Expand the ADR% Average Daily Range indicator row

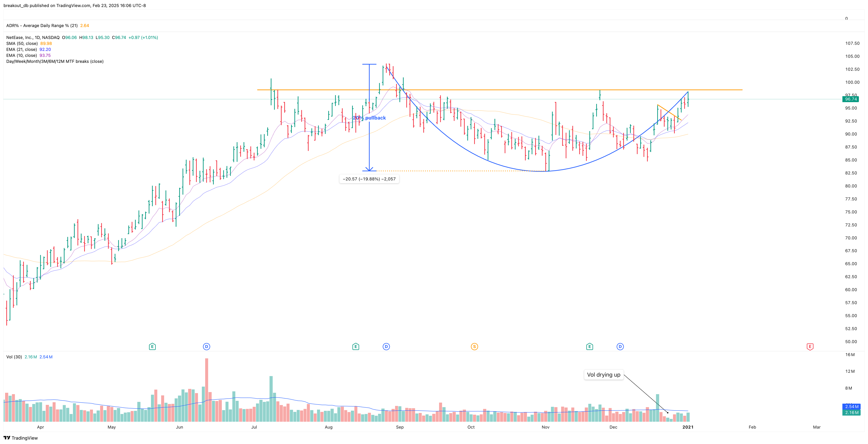[41, 25]
